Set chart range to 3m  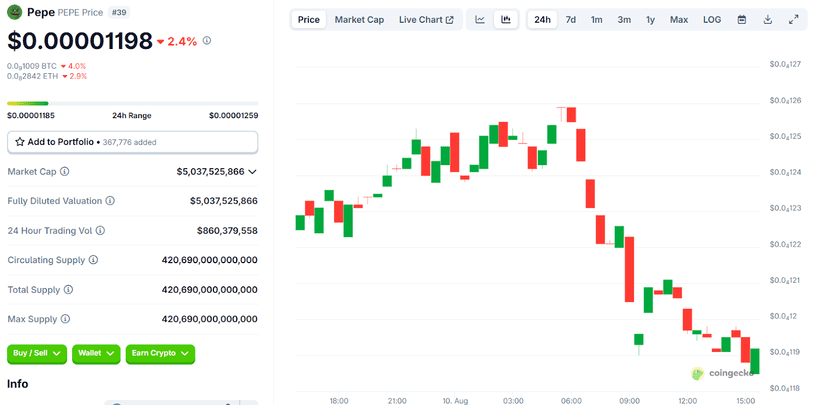[624, 19]
